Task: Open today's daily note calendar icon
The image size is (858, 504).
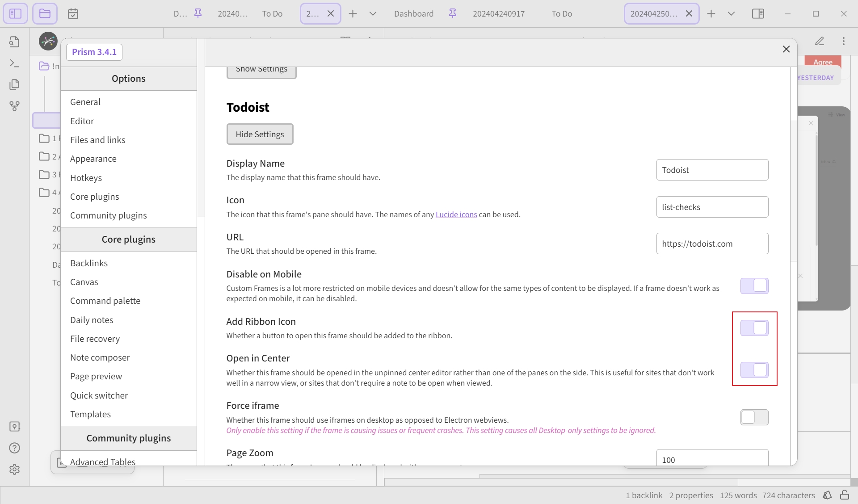Action: (73, 14)
